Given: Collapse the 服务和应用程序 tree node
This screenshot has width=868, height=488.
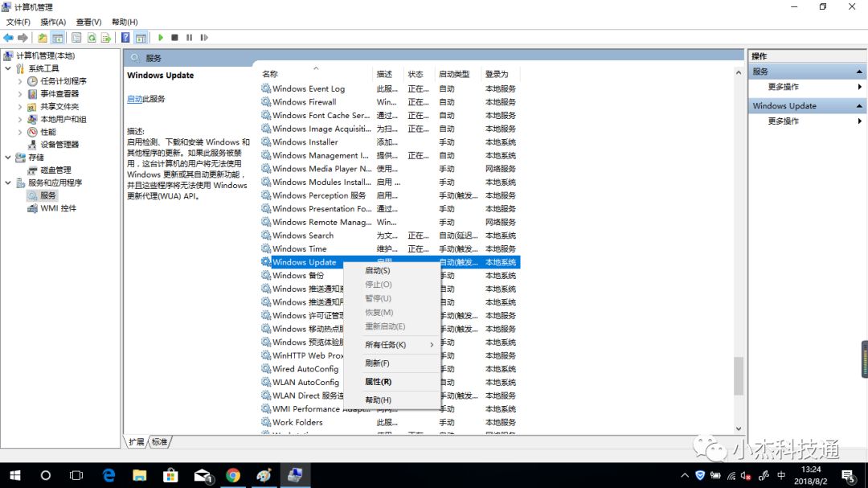Looking at the screenshot, I should coord(8,182).
